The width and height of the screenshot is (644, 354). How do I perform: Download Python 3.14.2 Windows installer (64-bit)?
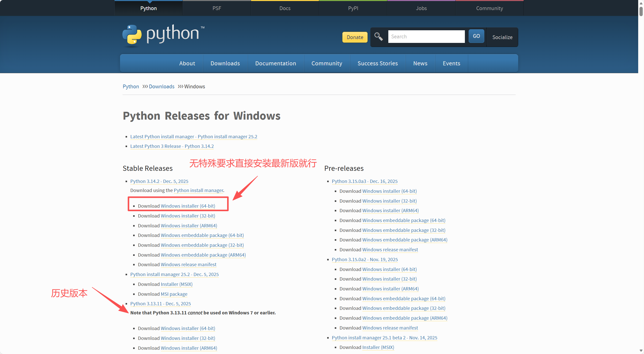188,206
